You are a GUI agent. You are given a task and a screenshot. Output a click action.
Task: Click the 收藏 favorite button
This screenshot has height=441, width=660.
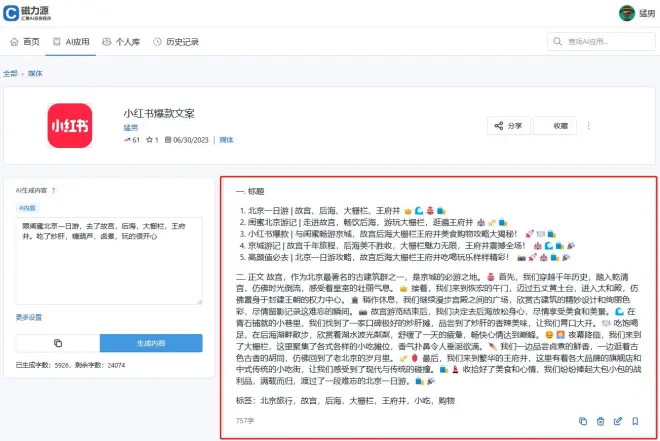[x=554, y=126]
